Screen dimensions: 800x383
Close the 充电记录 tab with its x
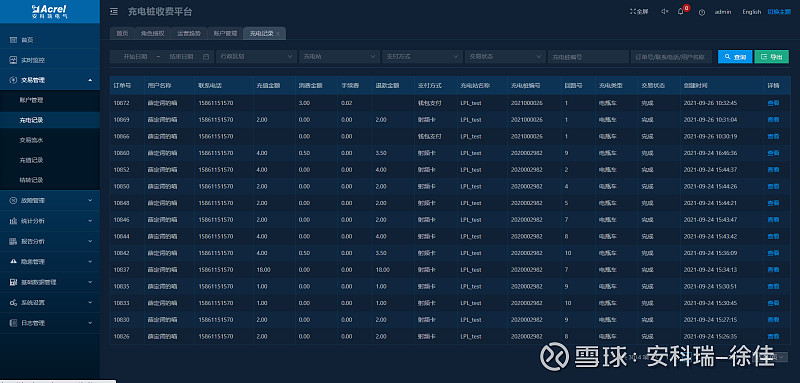(x=278, y=34)
